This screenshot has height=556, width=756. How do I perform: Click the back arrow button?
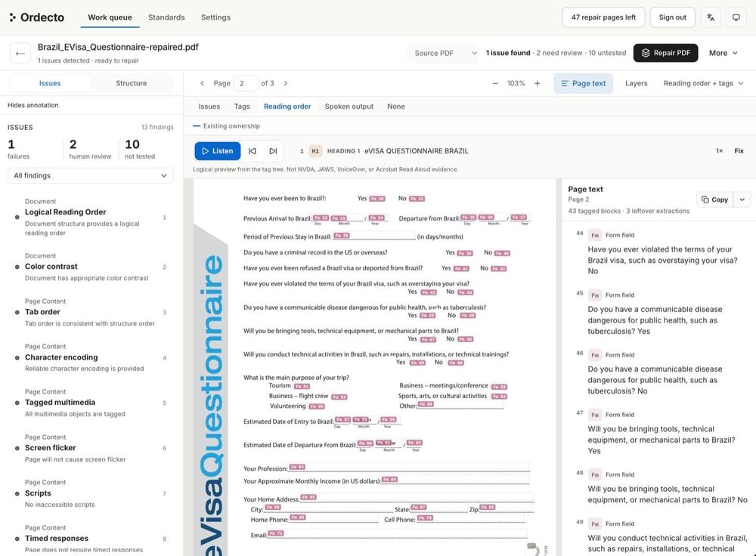(x=20, y=54)
